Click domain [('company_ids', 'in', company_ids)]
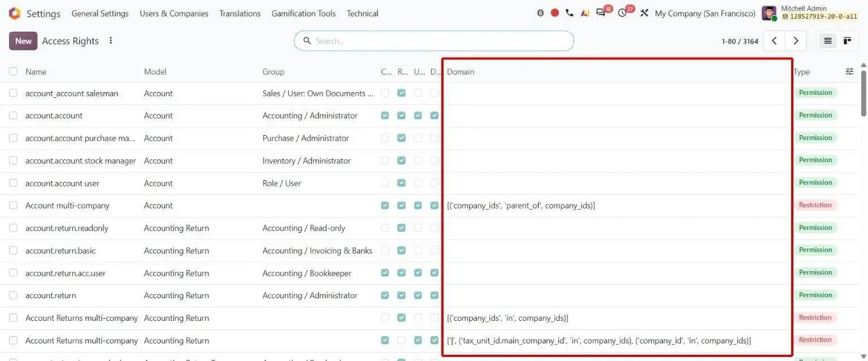Viewport: 868px width, 361px height. (x=507, y=318)
